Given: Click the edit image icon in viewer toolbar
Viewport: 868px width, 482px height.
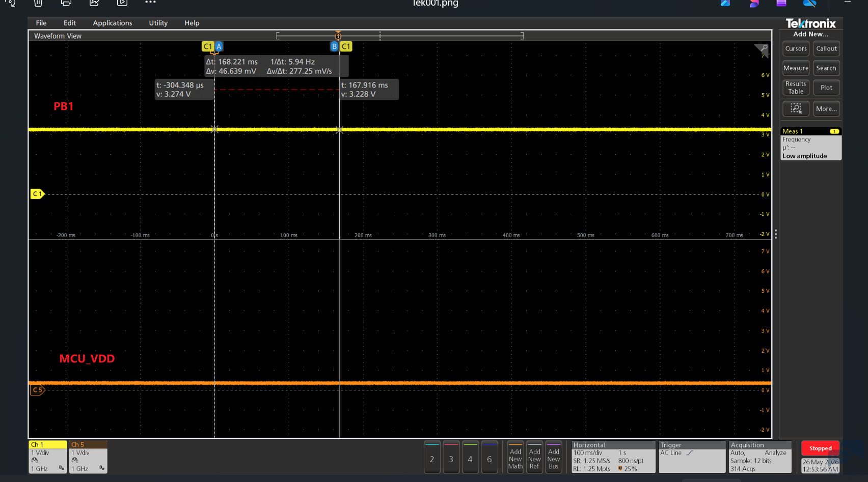Looking at the screenshot, I should tap(94, 3).
